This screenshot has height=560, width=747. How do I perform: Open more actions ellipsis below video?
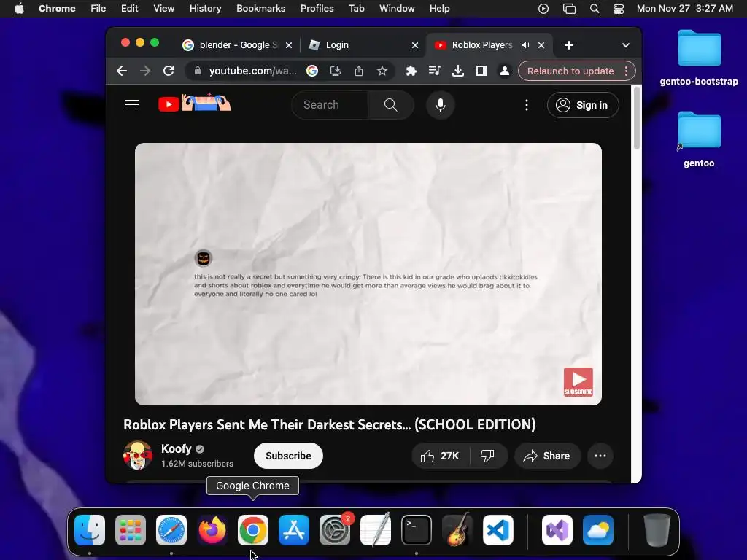click(600, 456)
